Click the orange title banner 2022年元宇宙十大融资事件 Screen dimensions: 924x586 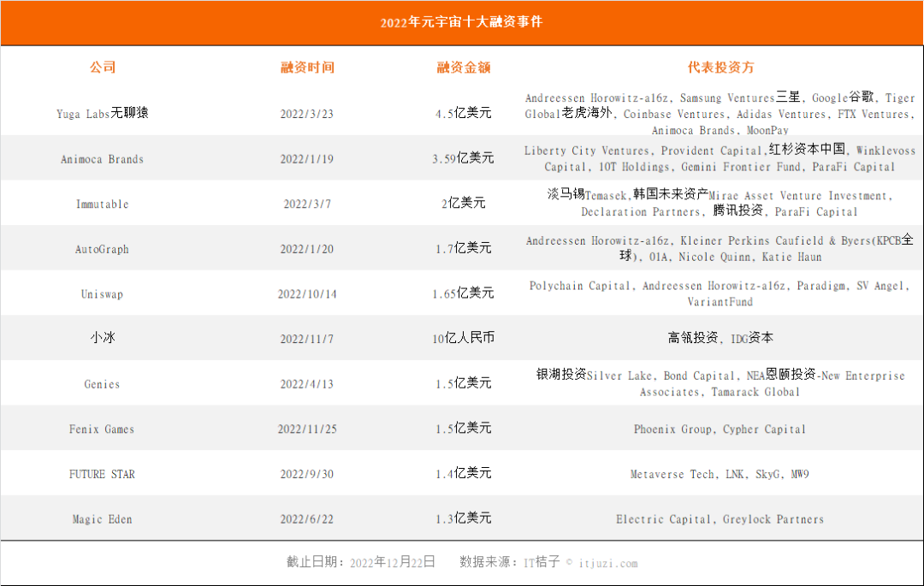[461, 22]
